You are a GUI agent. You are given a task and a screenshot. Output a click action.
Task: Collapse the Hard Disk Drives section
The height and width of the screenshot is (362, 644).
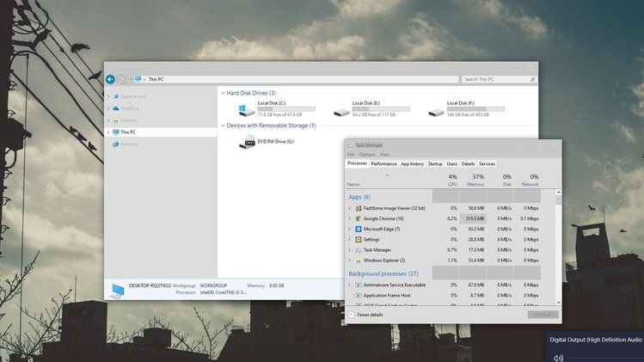(x=222, y=93)
